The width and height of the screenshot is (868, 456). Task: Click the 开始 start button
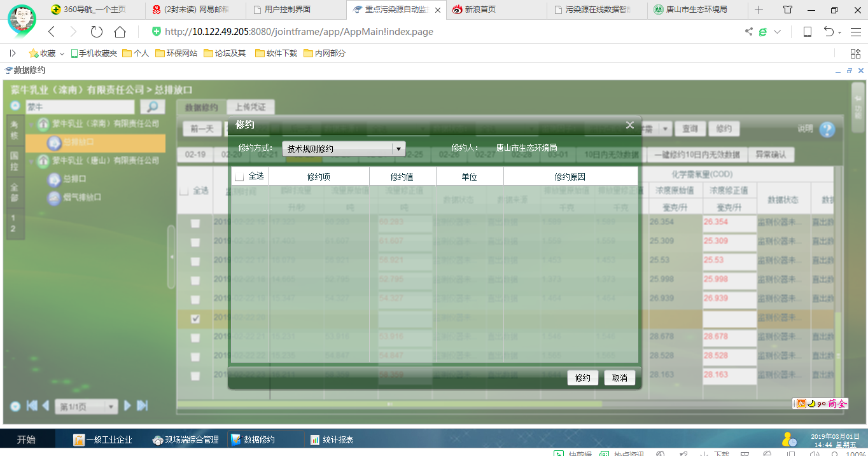(x=26, y=439)
